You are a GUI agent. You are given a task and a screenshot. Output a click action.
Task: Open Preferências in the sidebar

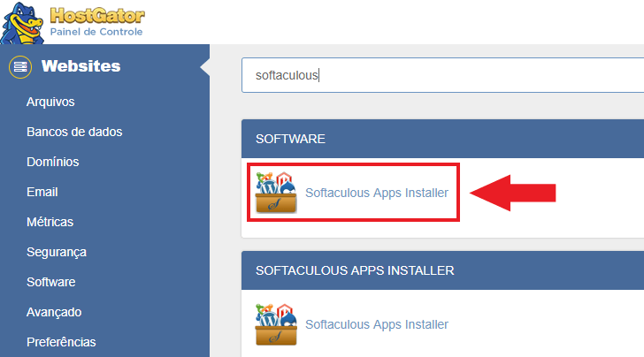coord(61,342)
